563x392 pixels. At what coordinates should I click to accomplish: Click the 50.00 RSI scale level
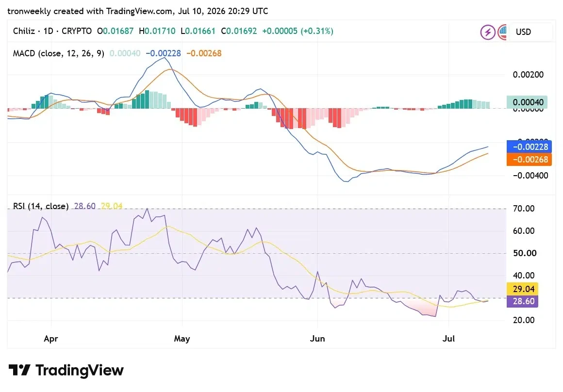pyautogui.click(x=525, y=253)
